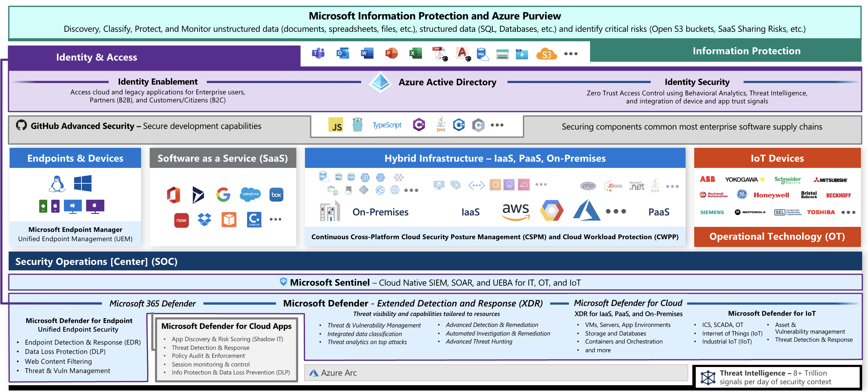Click the Windows logo icon
This screenshot has height=392, width=868.
[82, 183]
